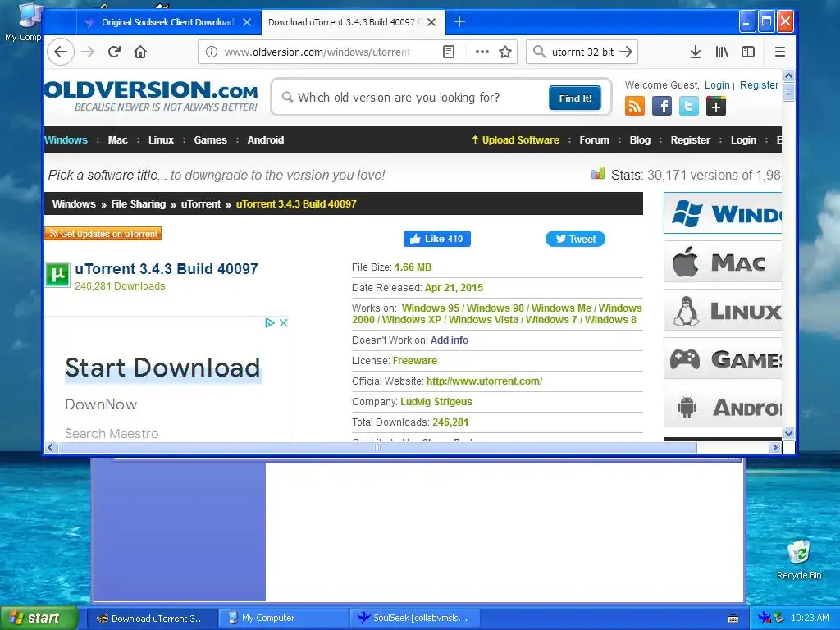Select Linux in the site navigation bar
This screenshot has height=630, width=840.
(x=161, y=139)
